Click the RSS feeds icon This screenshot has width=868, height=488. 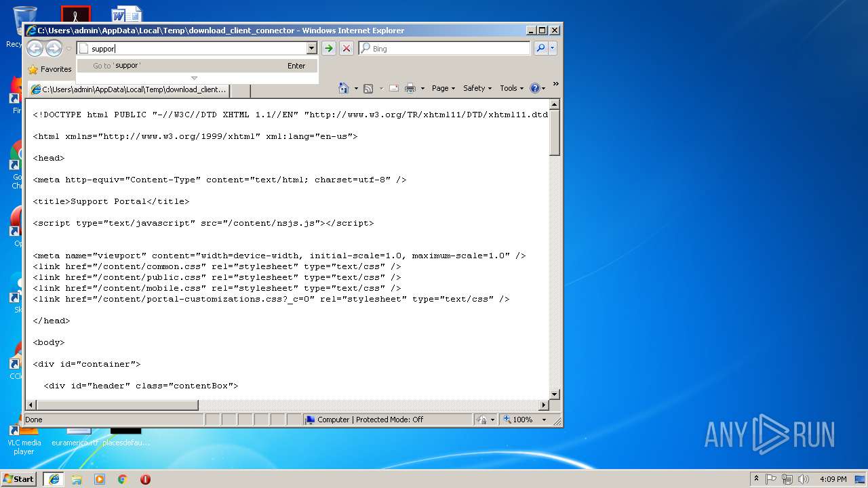click(368, 88)
